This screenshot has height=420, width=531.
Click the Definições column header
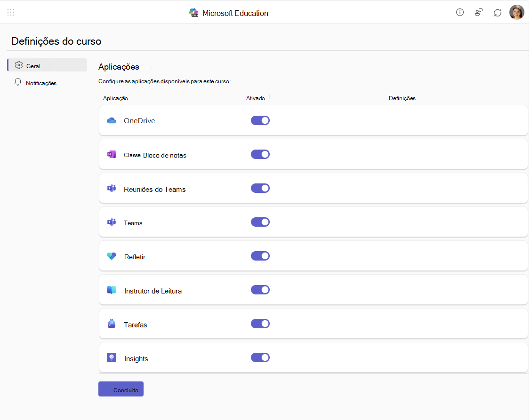coord(402,98)
